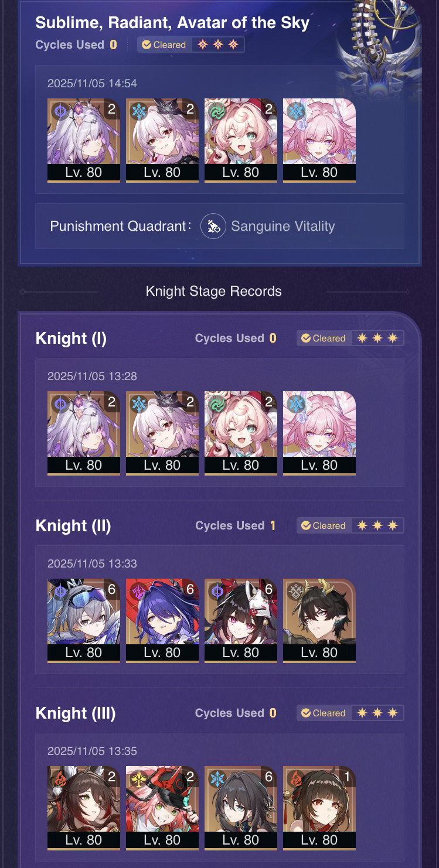439x868 pixels.
Task: Click the Sublime, Radiant, Avatar of the Sky heading
Action: click(172, 23)
